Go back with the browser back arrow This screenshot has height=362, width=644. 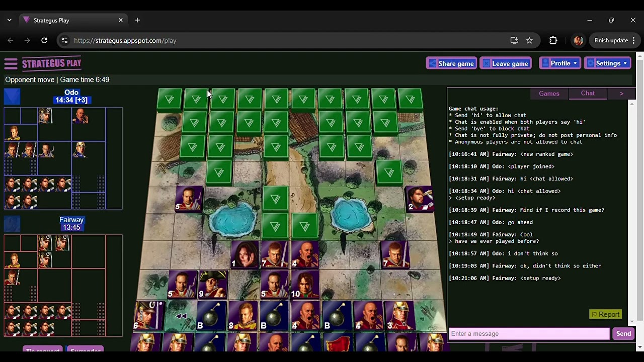(x=11, y=40)
